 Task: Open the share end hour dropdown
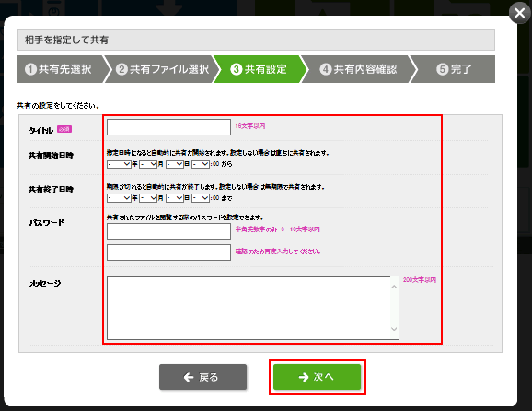coord(201,198)
